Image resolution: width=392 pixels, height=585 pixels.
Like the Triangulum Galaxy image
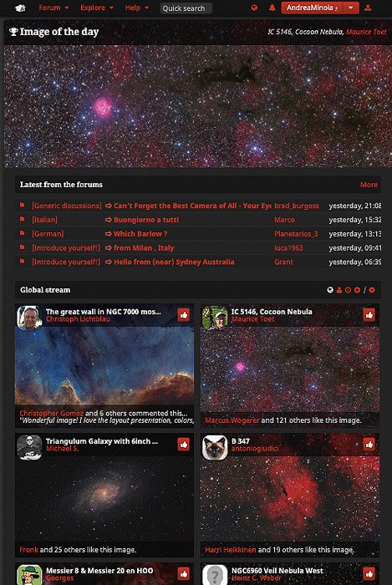(184, 445)
